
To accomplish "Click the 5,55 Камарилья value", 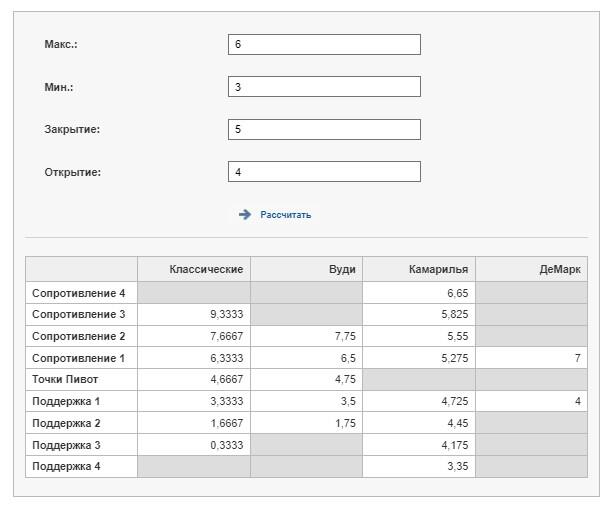I will [x=457, y=336].
